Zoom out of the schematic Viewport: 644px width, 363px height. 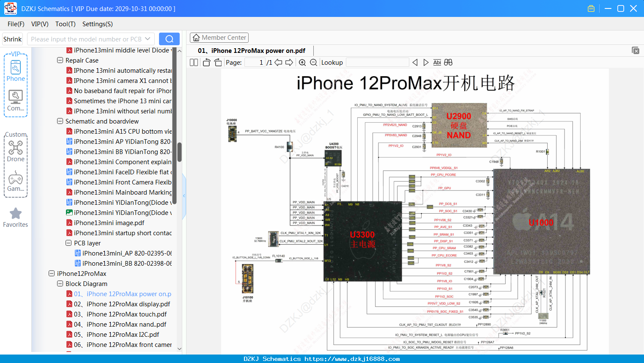click(313, 63)
